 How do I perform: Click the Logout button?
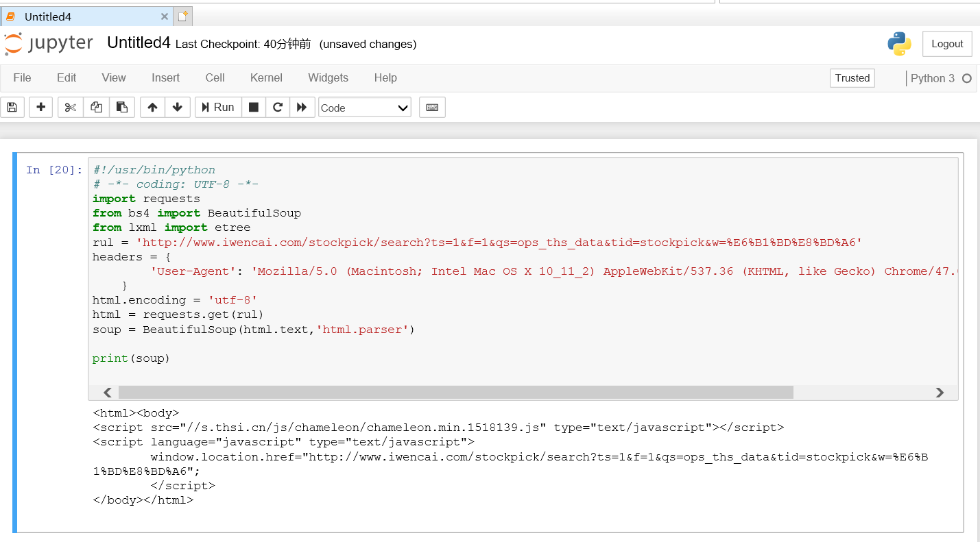(x=947, y=44)
